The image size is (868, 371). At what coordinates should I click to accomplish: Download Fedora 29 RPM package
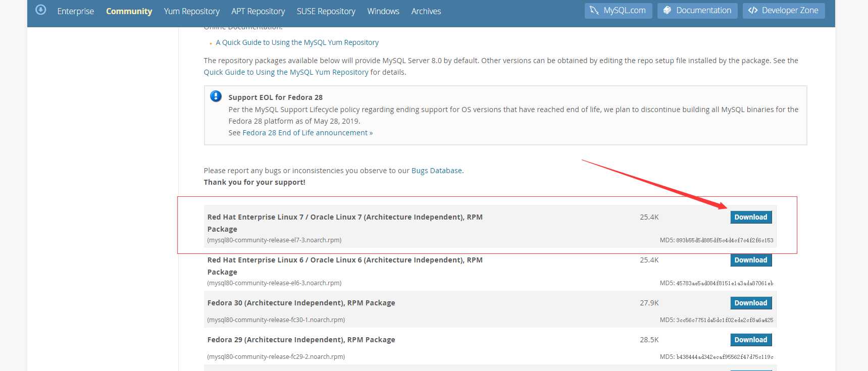coord(751,340)
